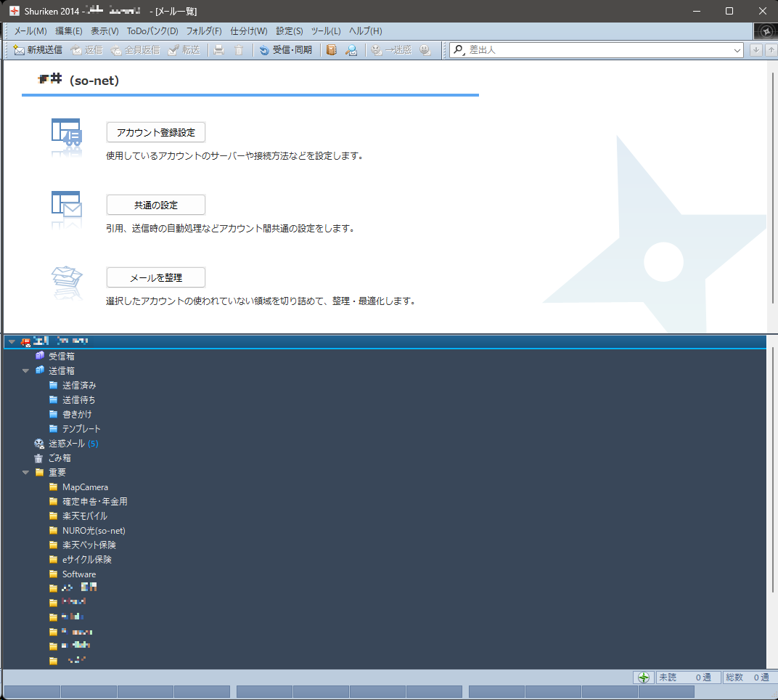
Task: Open the 設定(S) menu
Action: (x=290, y=30)
